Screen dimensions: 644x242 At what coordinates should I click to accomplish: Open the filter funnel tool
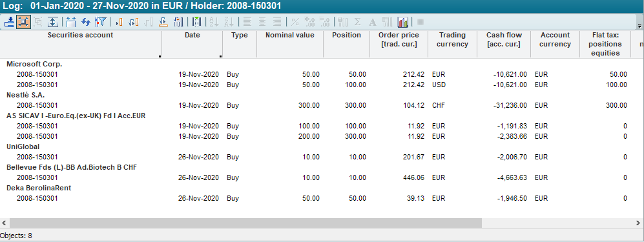tap(101, 22)
